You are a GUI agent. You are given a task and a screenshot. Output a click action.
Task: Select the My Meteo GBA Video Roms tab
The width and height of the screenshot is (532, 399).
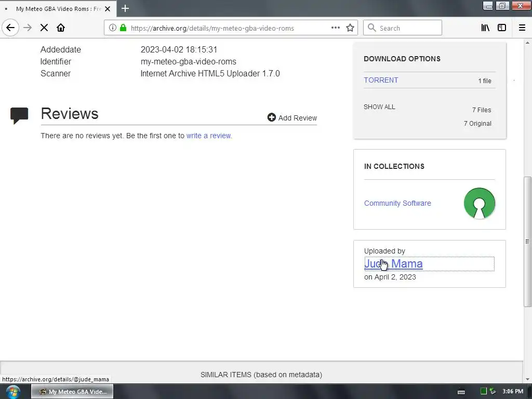pyautogui.click(x=58, y=9)
